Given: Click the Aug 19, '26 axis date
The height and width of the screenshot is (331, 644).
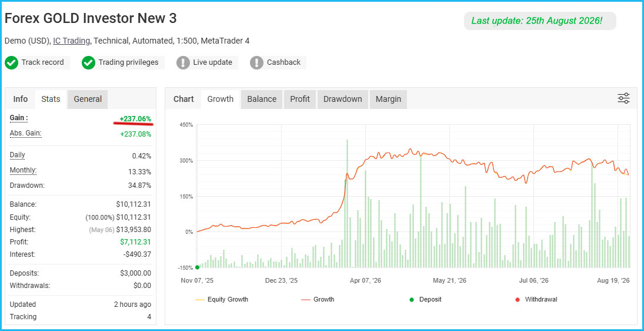Looking at the screenshot, I should [x=613, y=281].
